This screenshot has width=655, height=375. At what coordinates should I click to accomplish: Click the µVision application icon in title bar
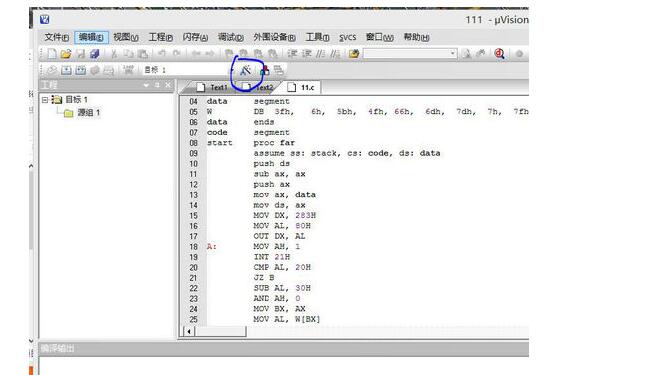click(x=45, y=20)
